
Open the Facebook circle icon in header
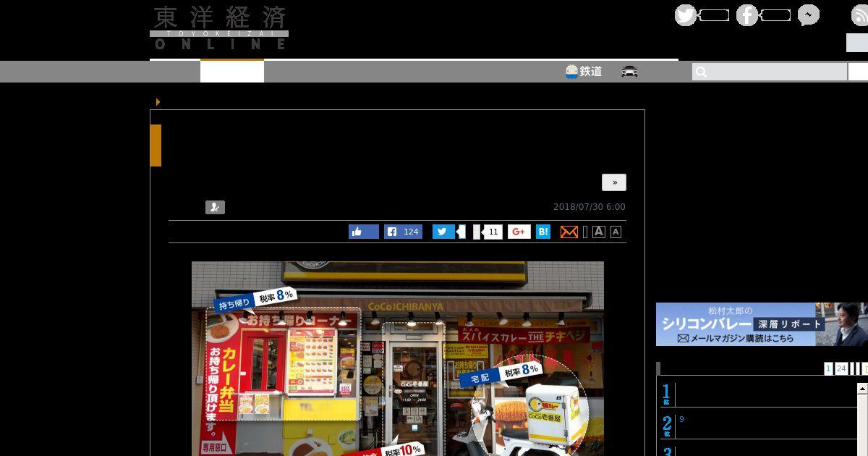747,15
